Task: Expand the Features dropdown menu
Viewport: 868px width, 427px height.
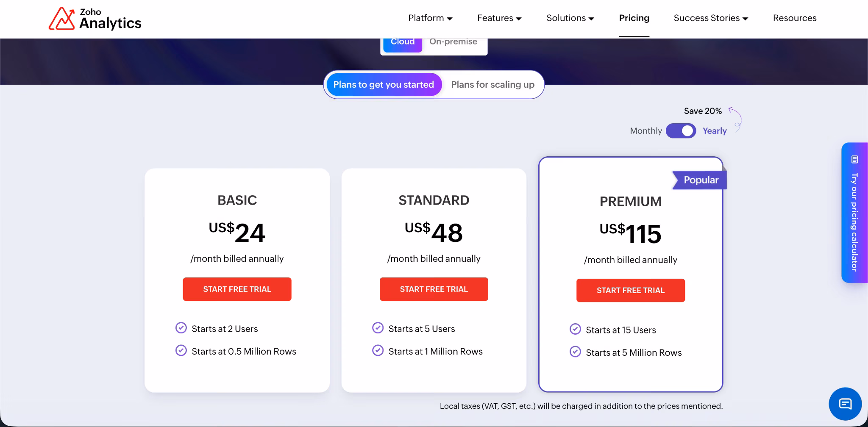Action: point(499,18)
